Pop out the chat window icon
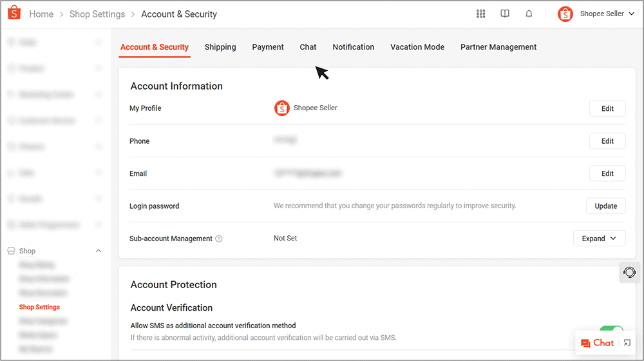644x361 pixels. (x=627, y=343)
